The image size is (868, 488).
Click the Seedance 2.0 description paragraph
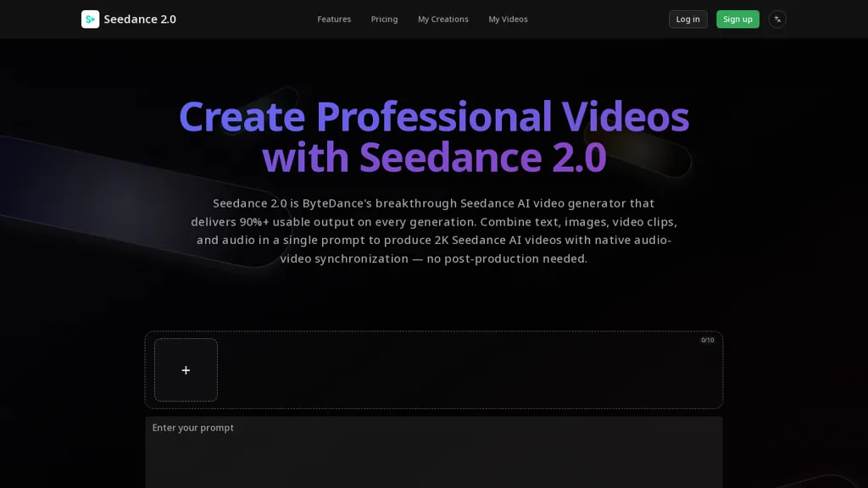[x=434, y=230]
